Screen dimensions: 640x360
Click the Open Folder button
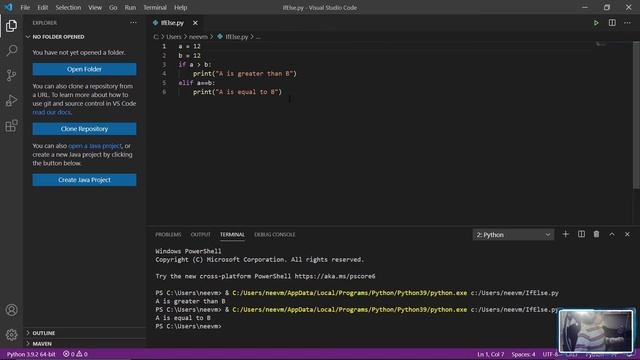point(84,69)
